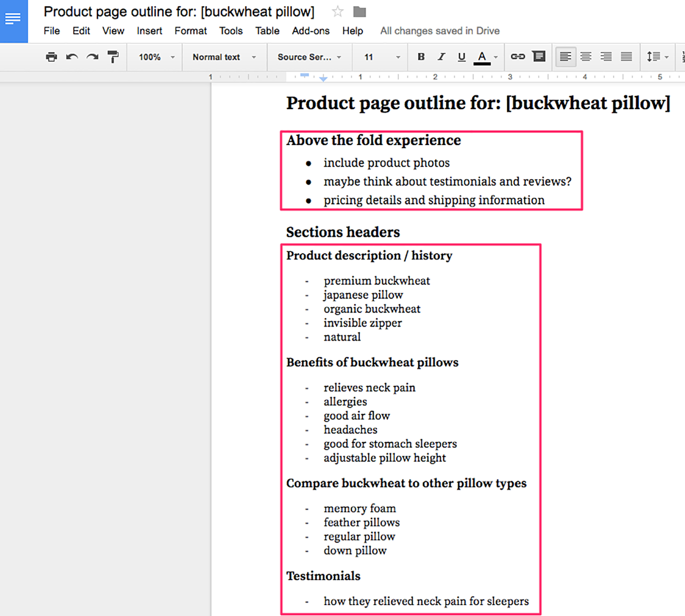
Task: Open the Source Serif font dropdown
Action: tap(309, 57)
